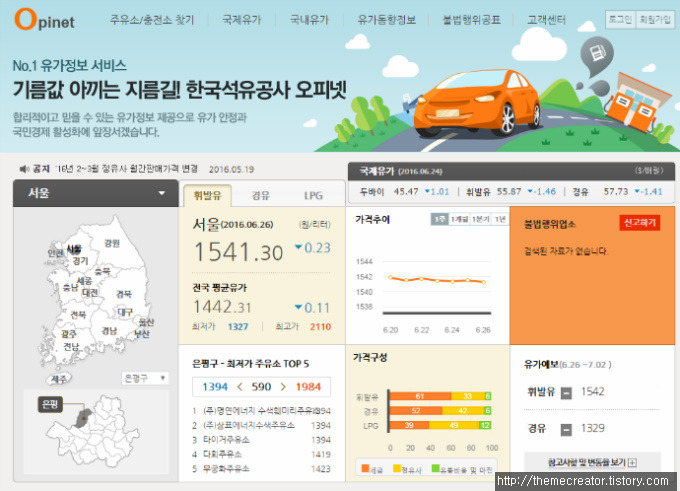This screenshot has height=491, width=680.
Task: Click the right arrow in price range selector
Action: click(283, 387)
